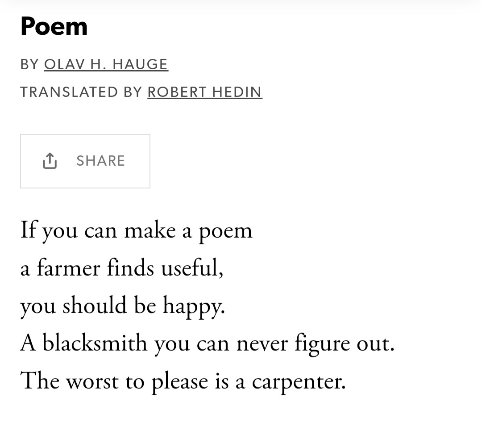Click the word "blacksmith" in the poem
The width and height of the screenshot is (482, 448).
pos(95,343)
